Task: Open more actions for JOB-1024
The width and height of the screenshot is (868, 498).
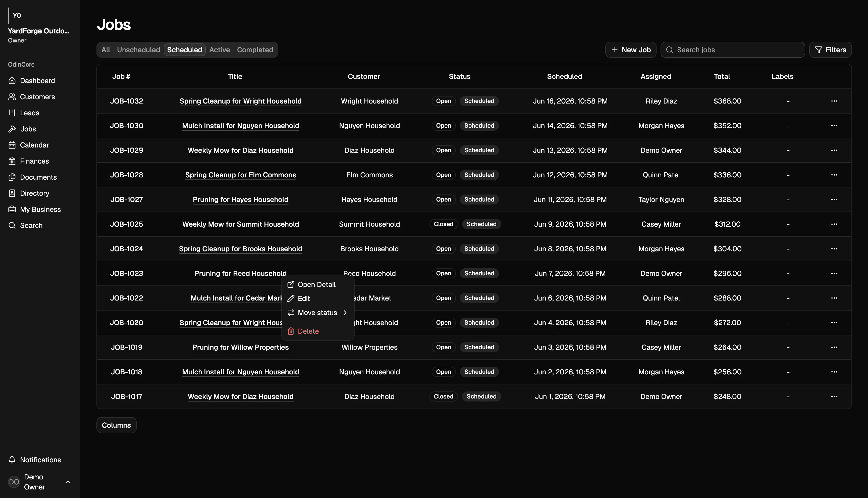Action: pos(834,249)
